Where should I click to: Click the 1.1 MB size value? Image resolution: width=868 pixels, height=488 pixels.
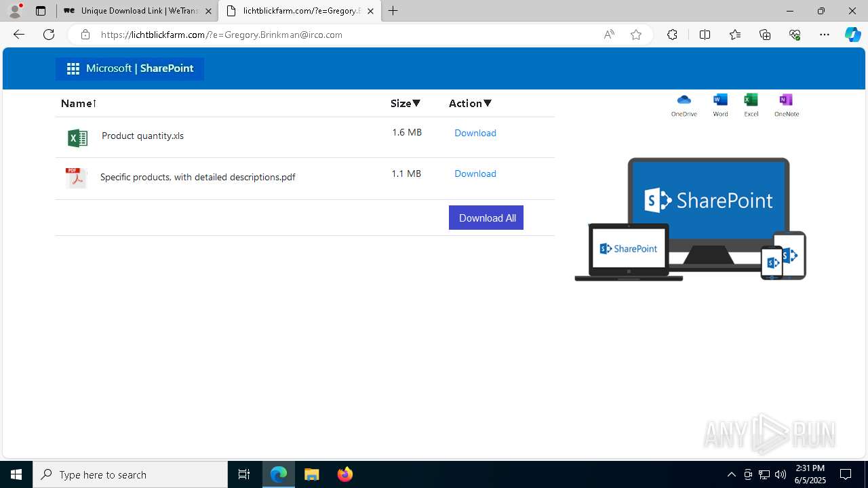[x=406, y=174]
